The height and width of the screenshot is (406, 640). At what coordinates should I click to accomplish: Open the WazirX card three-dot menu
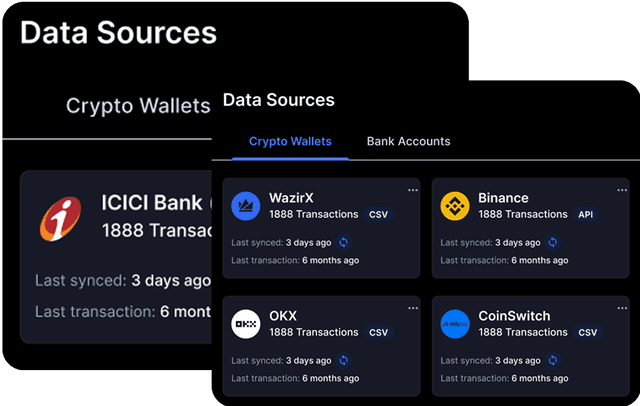413,190
